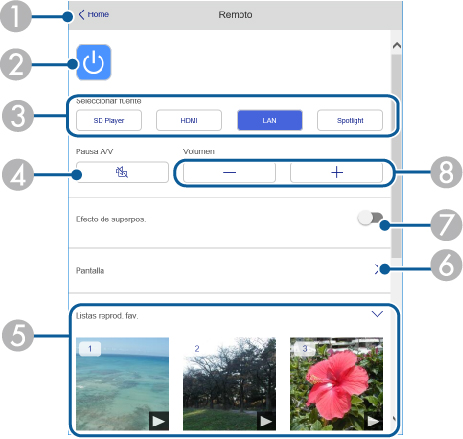The width and height of the screenshot is (463, 439).
Task: Open the Pantalla row
Action: (x=229, y=270)
